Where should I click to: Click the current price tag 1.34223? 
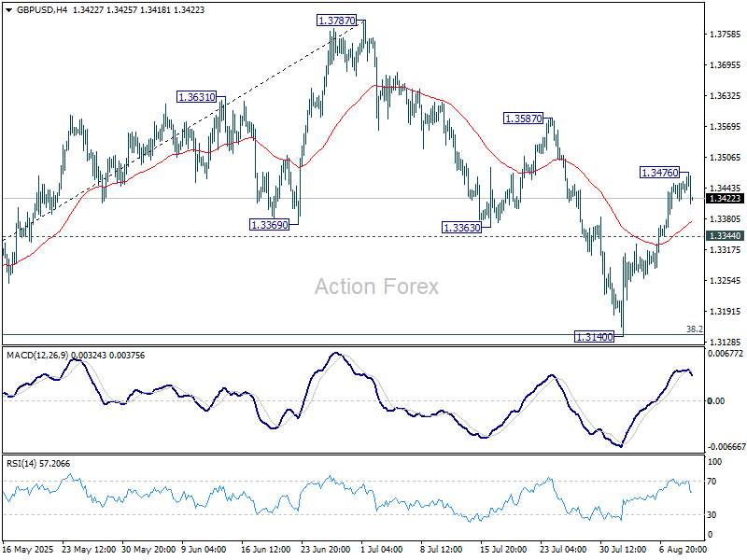[x=725, y=199]
